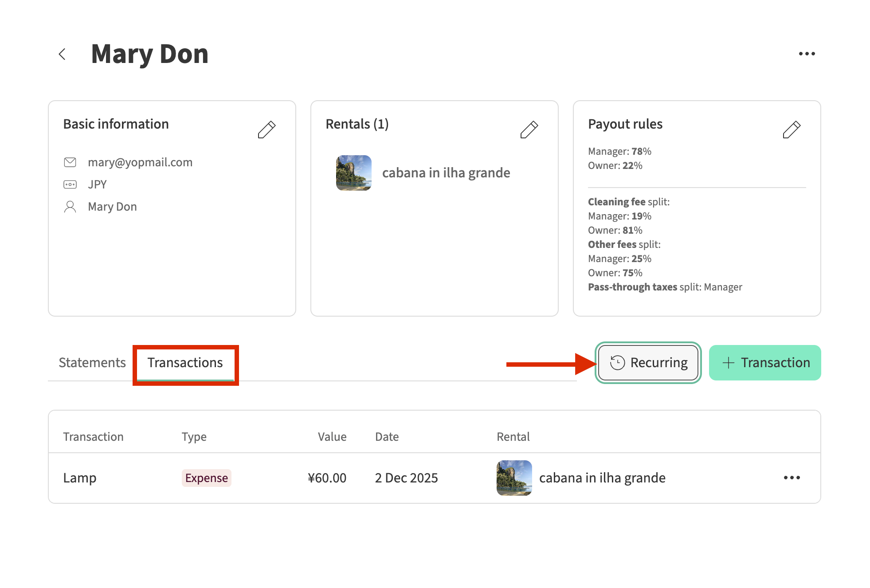
Task: Click the Rentals card pencil edit icon
Action: [529, 129]
